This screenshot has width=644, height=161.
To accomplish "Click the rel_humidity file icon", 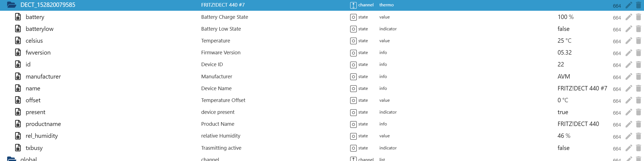I will tap(18, 136).
